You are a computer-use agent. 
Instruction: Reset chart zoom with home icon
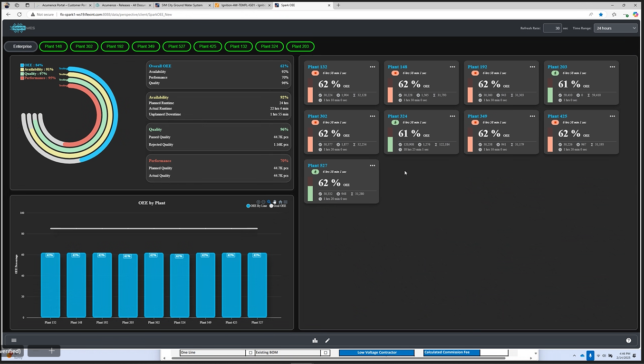click(x=280, y=202)
